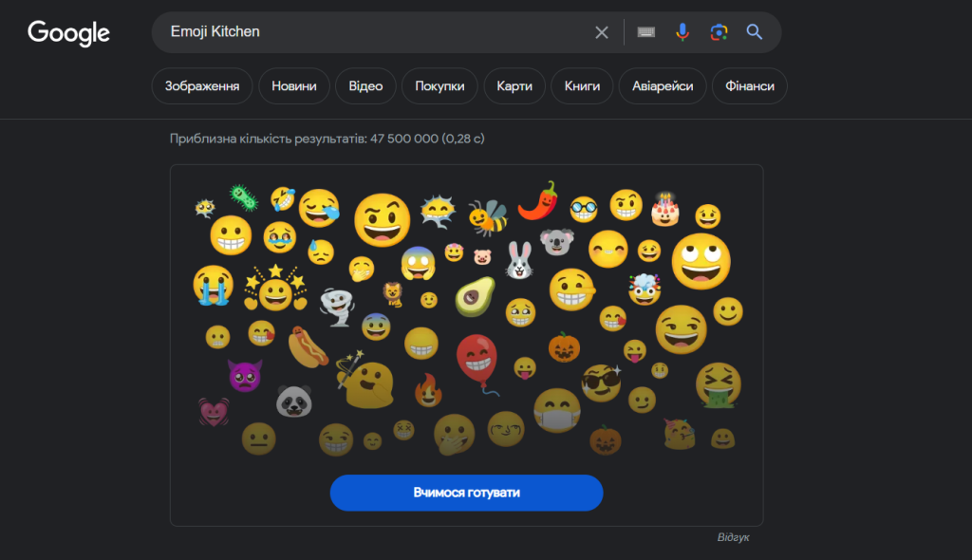Screen dimensions: 972x560
Task: Select the cloud-covered face emoji
Action: click(439, 212)
